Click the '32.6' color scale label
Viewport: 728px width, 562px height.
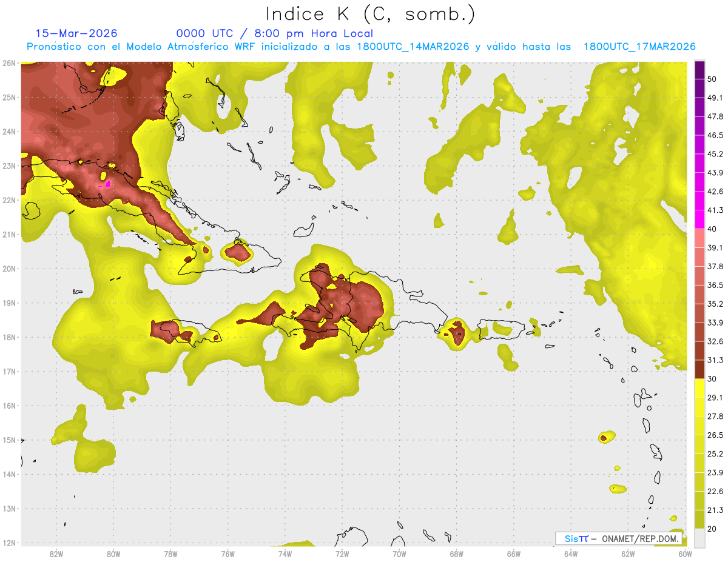click(715, 341)
